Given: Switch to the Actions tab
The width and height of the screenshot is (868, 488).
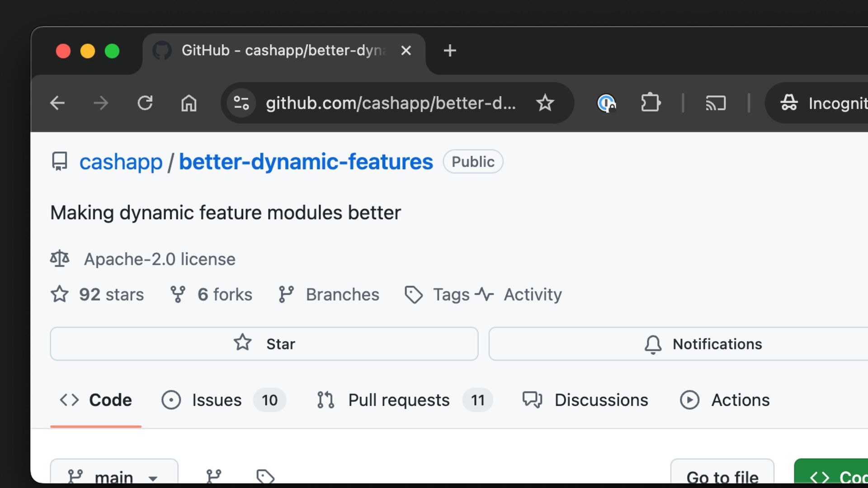Looking at the screenshot, I should coord(725,400).
